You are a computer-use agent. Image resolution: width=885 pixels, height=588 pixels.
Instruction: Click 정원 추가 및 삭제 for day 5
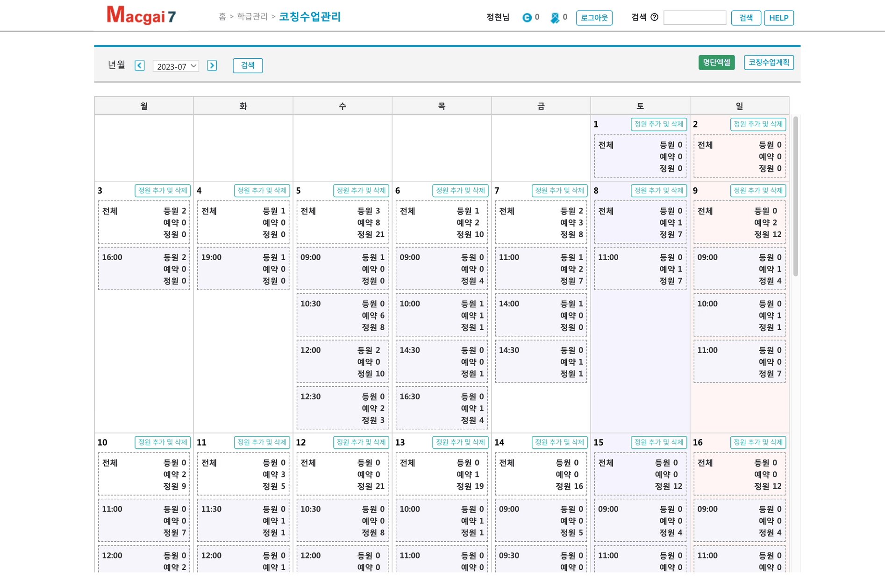click(x=361, y=191)
